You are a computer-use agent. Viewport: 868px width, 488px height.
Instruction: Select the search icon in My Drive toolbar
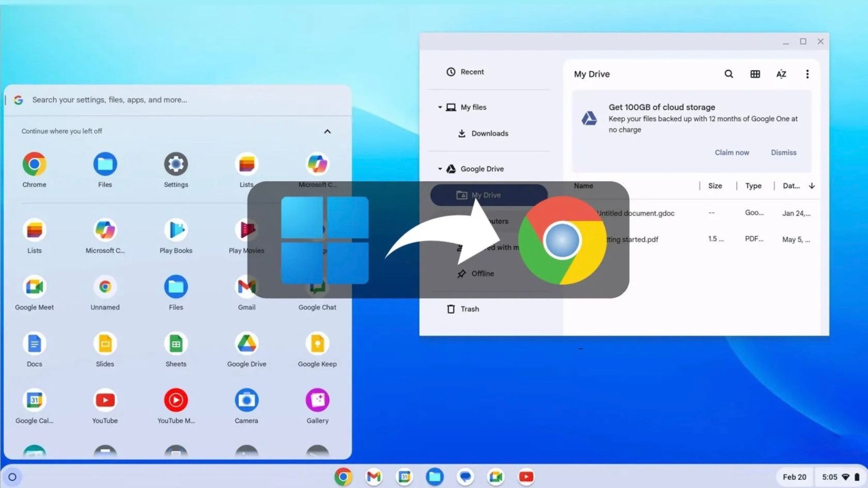click(x=729, y=74)
